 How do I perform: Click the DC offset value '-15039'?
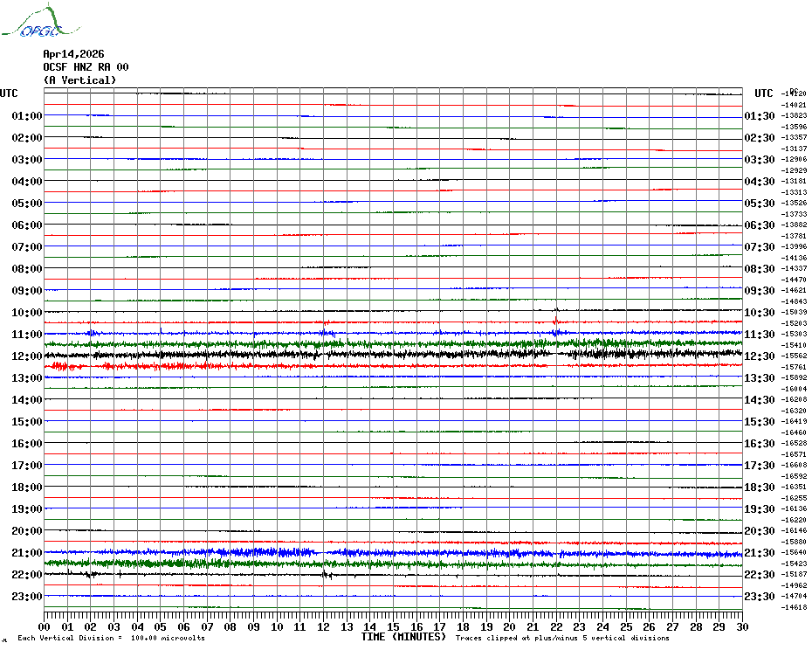(794, 312)
